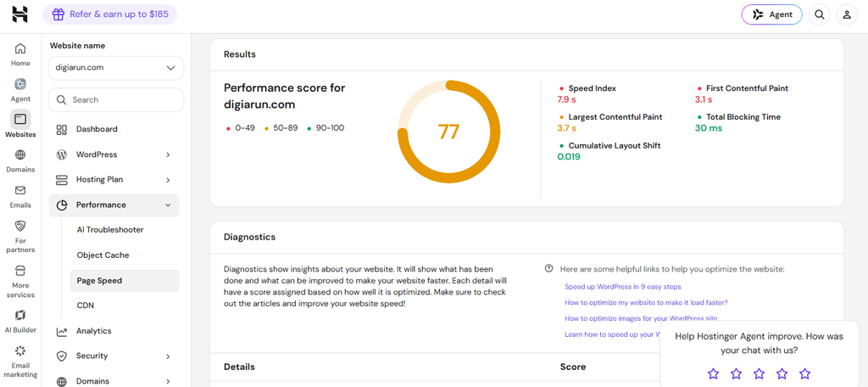This screenshot has width=868, height=387.
Task: Click the 90-100 score legend label
Action: [330, 128]
